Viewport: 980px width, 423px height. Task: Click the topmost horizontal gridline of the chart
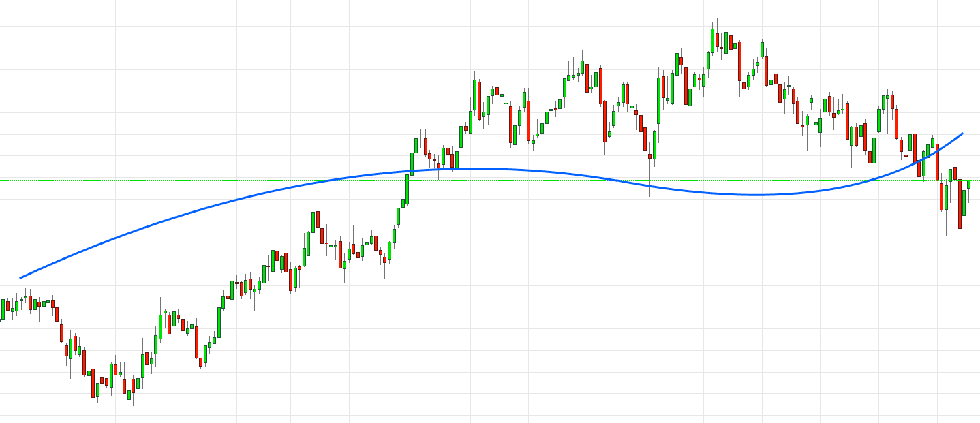click(477, 5)
